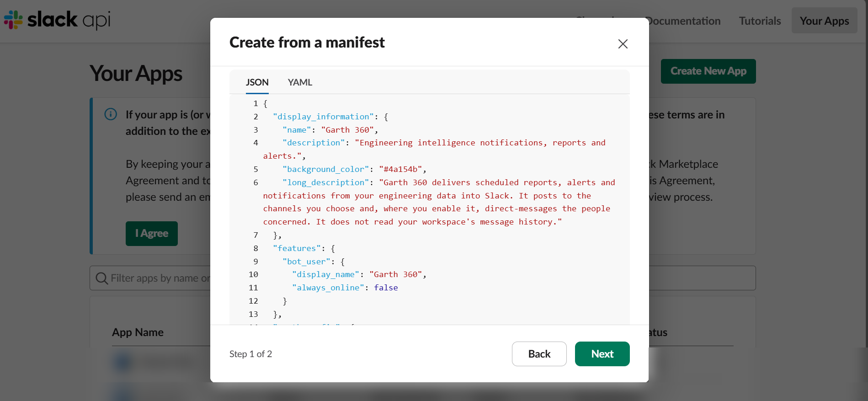
Task: Click the "#4a154b" background color value
Action: (400, 169)
